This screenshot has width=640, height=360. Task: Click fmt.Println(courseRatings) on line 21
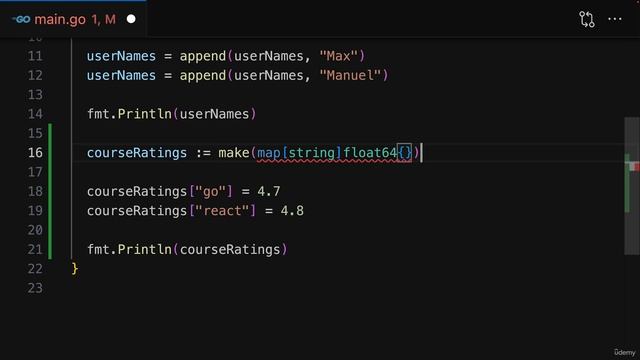[x=187, y=249]
